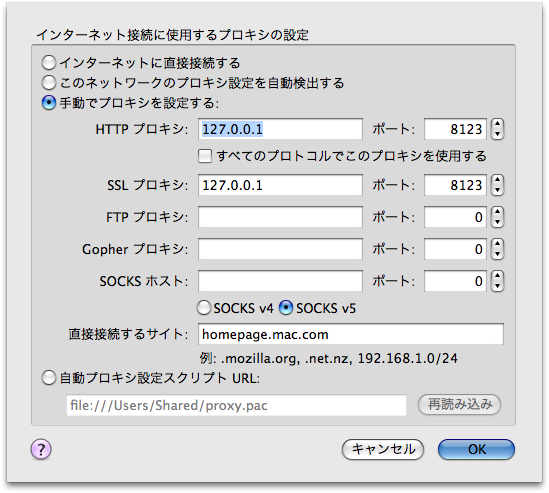
Task: Click the SOCKS host port stepper arrows
Action: [498, 281]
